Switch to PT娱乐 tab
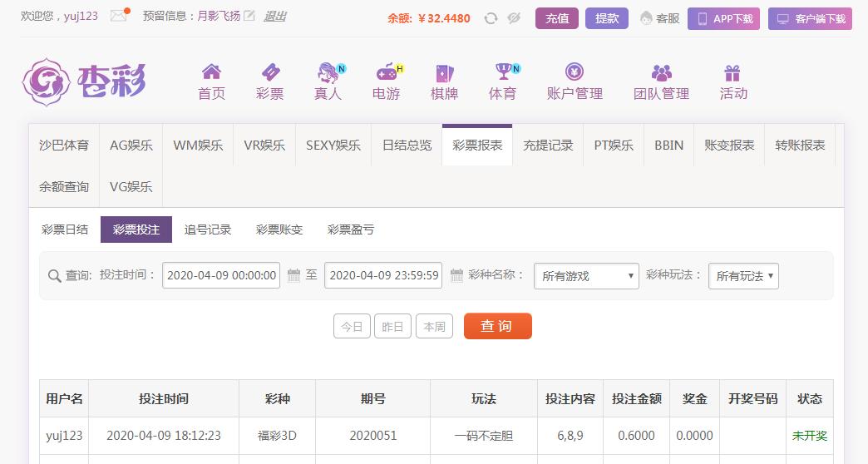Screen dimensions: 868x464 pos(614,145)
